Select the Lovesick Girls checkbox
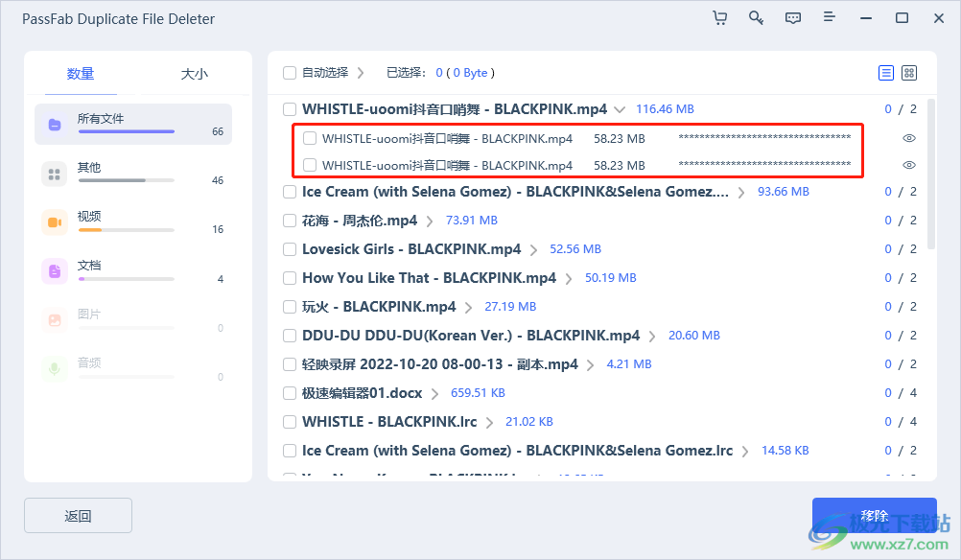This screenshot has width=961, height=560. pos(290,249)
